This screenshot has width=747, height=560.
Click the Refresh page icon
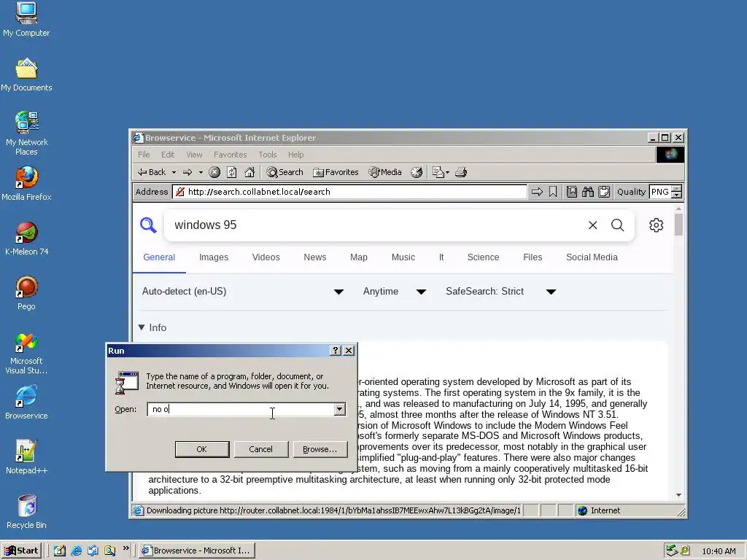(x=232, y=172)
